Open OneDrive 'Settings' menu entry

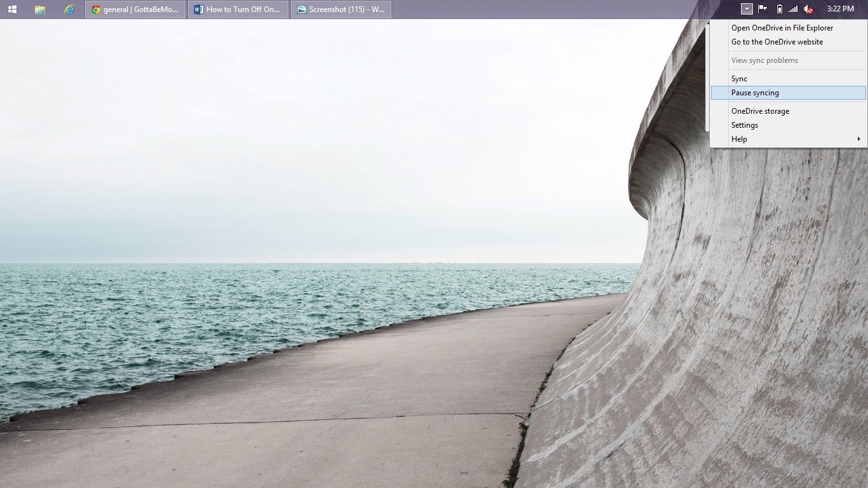pyautogui.click(x=788, y=125)
